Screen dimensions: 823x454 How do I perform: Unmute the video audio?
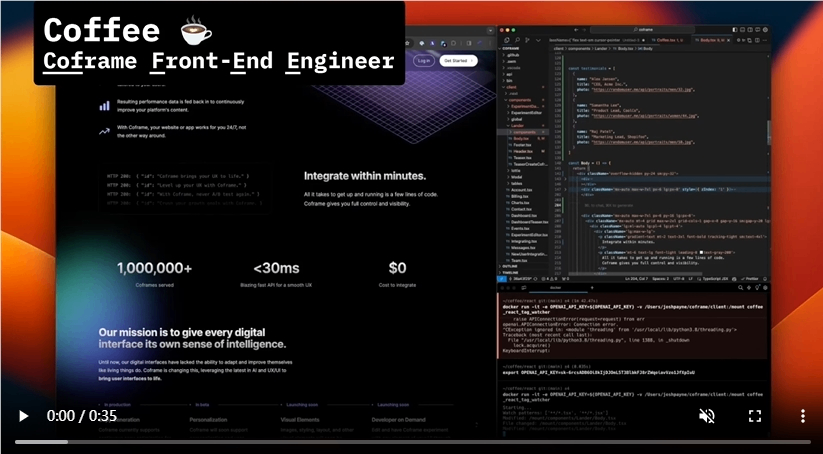[x=707, y=416]
